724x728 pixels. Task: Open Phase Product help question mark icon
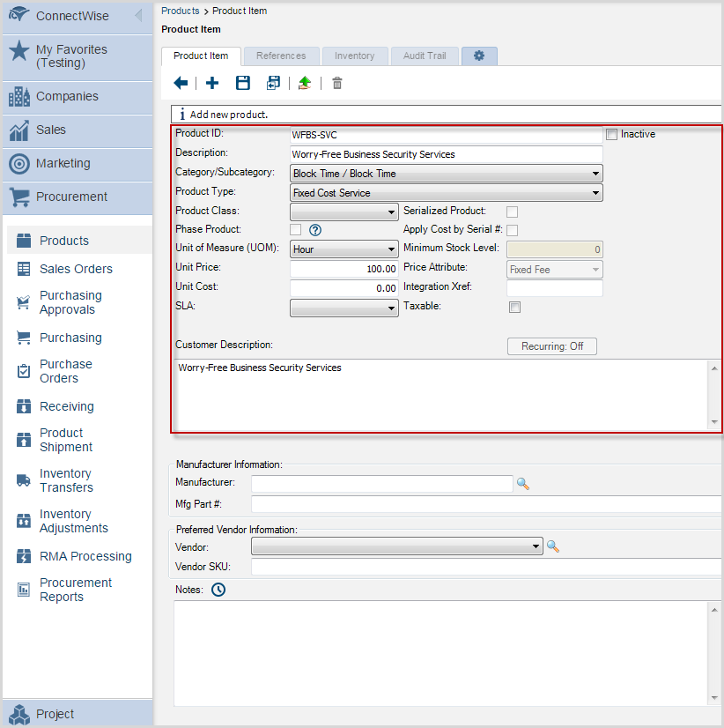click(x=314, y=230)
